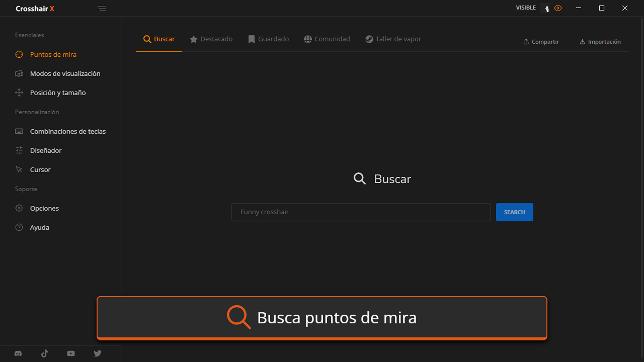Image resolution: width=644 pixels, height=362 pixels.
Task: Click the Compartir button
Action: (541, 42)
